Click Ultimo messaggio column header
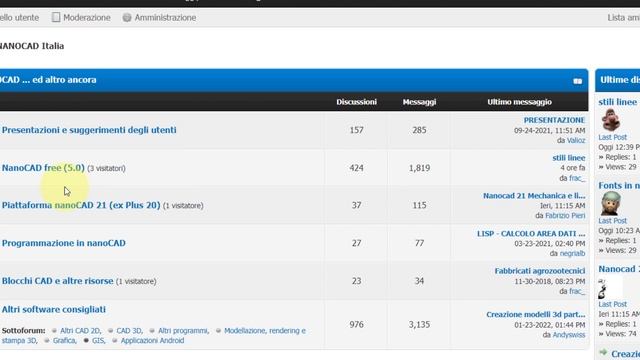Image resolution: width=640 pixels, height=360 pixels. click(519, 102)
